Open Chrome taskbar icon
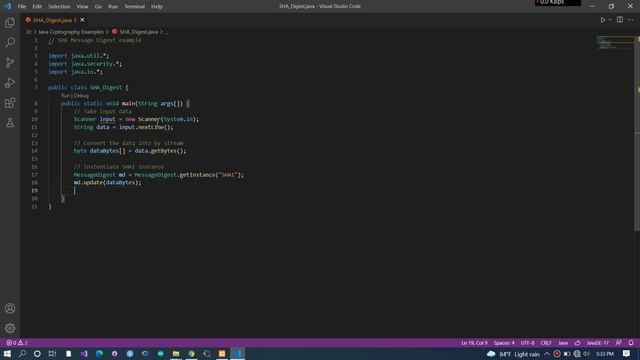Viewport: 640px width, 360px height. click(191, 353)
